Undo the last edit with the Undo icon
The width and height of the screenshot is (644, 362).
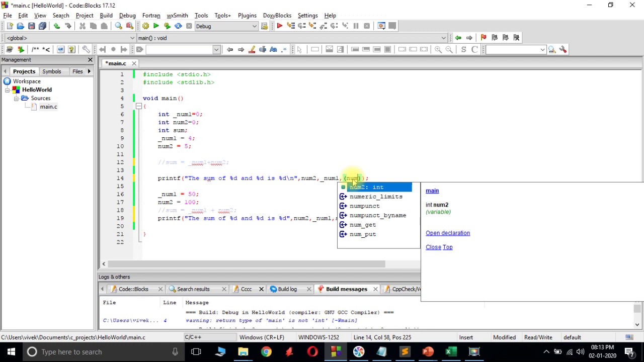[57, 26]
